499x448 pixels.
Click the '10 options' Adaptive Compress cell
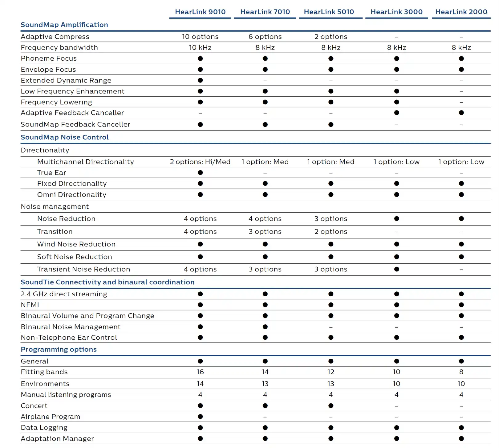(x=200, y=37)
